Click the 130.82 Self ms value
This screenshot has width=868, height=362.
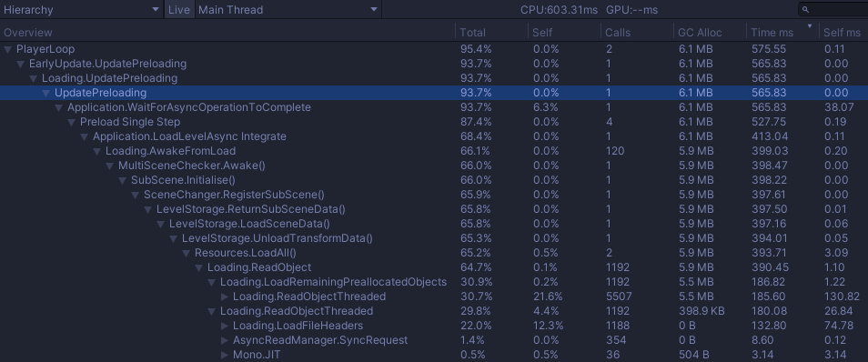click(x=842, y=297)
